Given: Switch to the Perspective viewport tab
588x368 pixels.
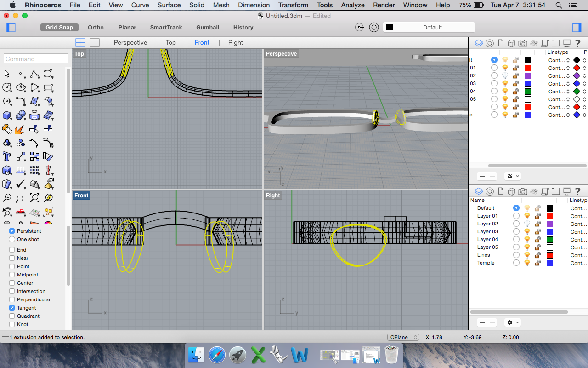Looking at the screenshot, I should pos(130,42).
